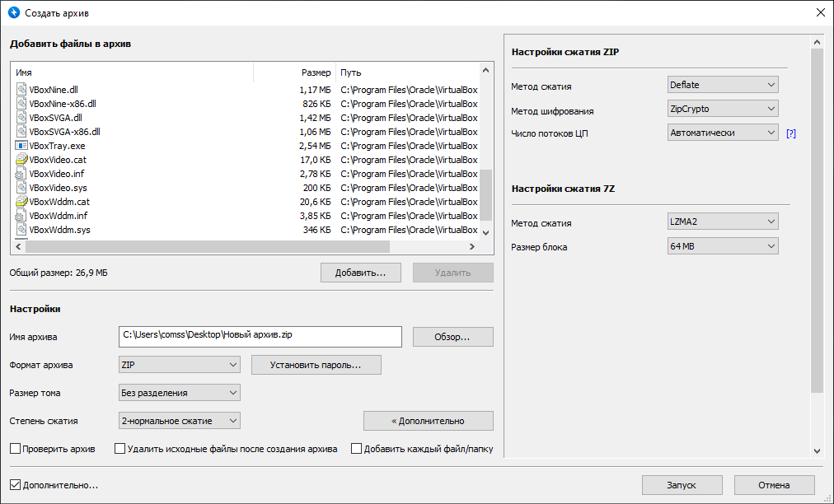Screen dimensions: 834x504
Task: Click the Обзор... button
Action: [453, 337]
